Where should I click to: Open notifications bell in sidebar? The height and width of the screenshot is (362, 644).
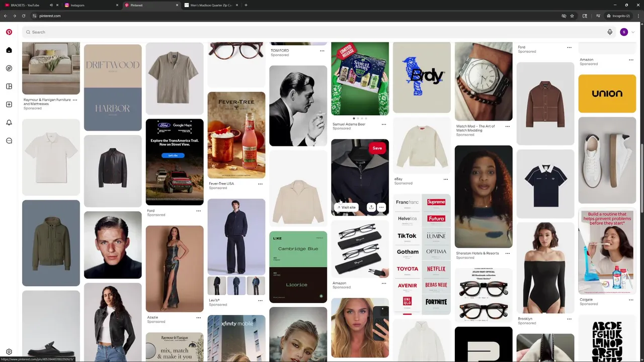[x=9, y=122]
